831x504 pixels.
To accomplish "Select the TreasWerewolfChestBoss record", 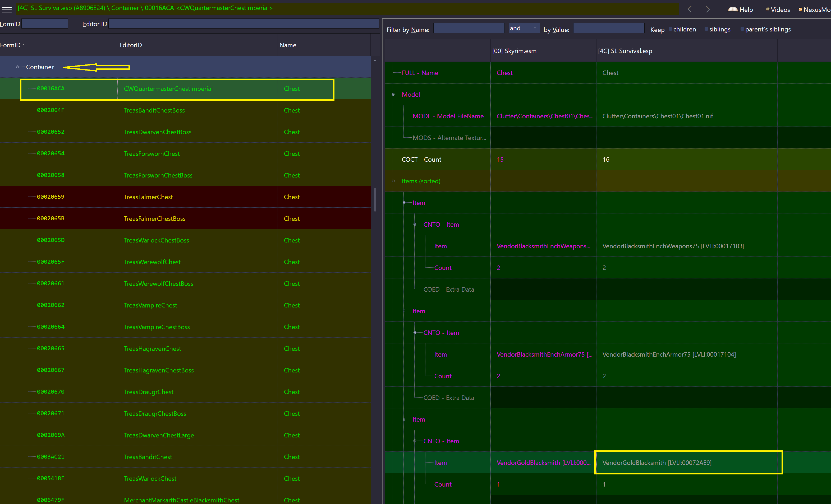I will pyautogui.click(x=185, y=284).
